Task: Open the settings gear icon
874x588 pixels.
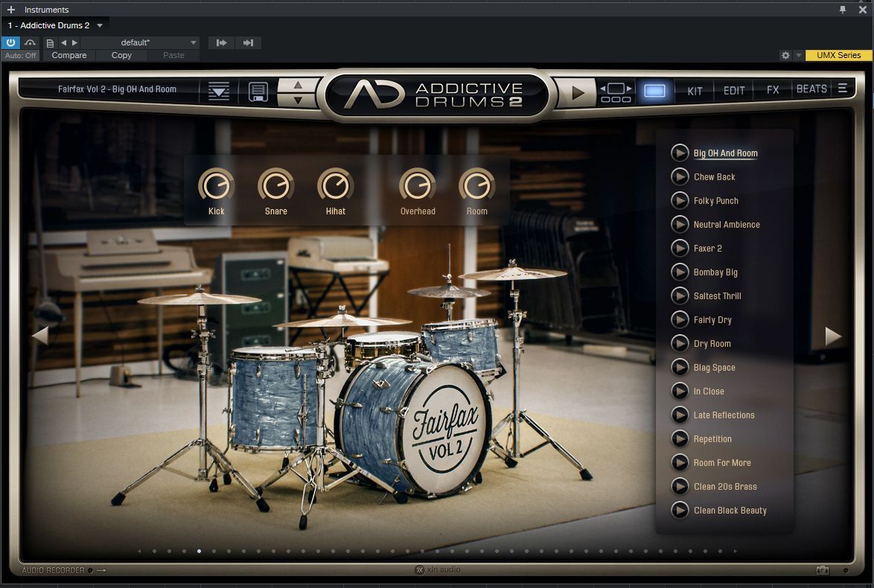Action: 785,55
